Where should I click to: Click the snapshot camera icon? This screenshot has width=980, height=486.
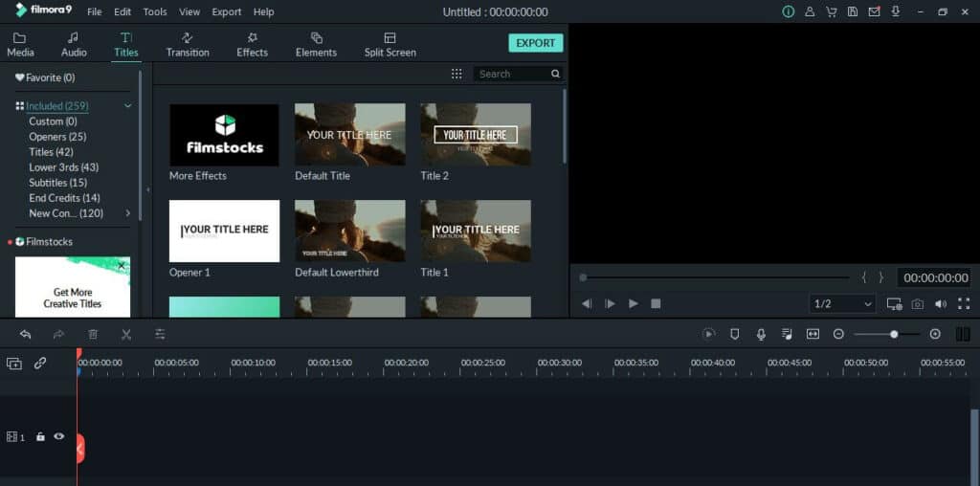(x=918, y=303)
